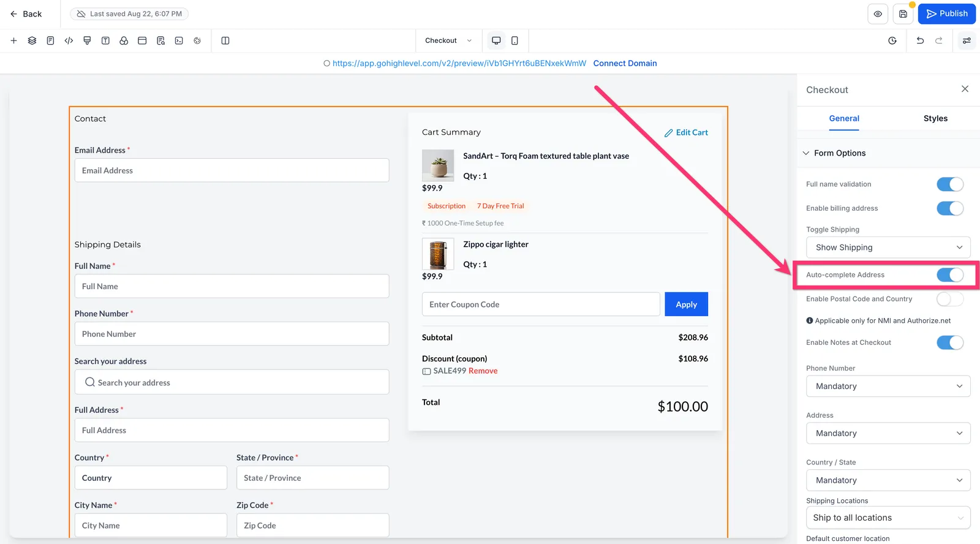Viewport: 980px width, 544px height.
Task: Open Ship to all locations dropdown
Action: [888, 518]
